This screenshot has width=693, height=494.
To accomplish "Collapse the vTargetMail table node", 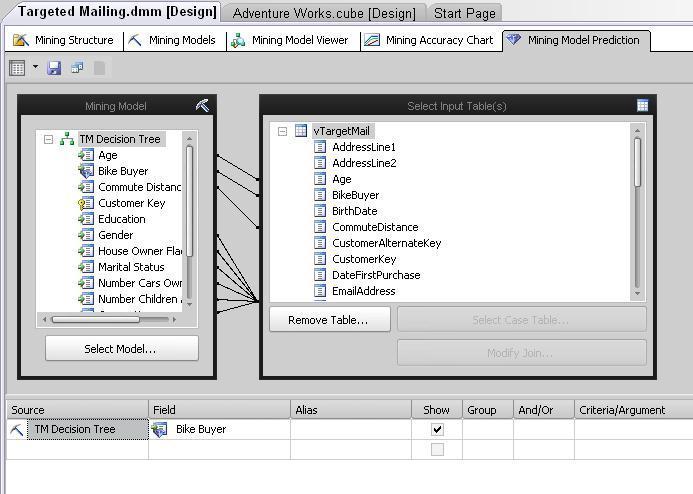I will tap(282, 131).
